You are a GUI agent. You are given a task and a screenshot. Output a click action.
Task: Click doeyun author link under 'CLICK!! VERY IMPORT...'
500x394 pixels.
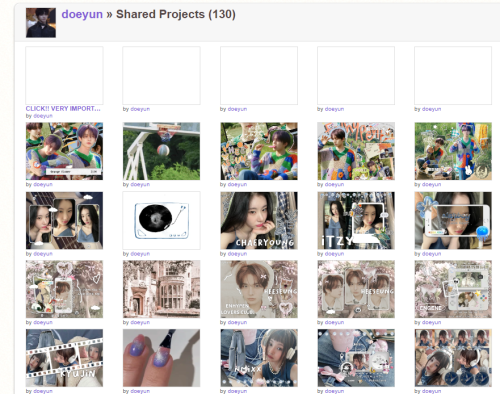(x=43, y=116)
